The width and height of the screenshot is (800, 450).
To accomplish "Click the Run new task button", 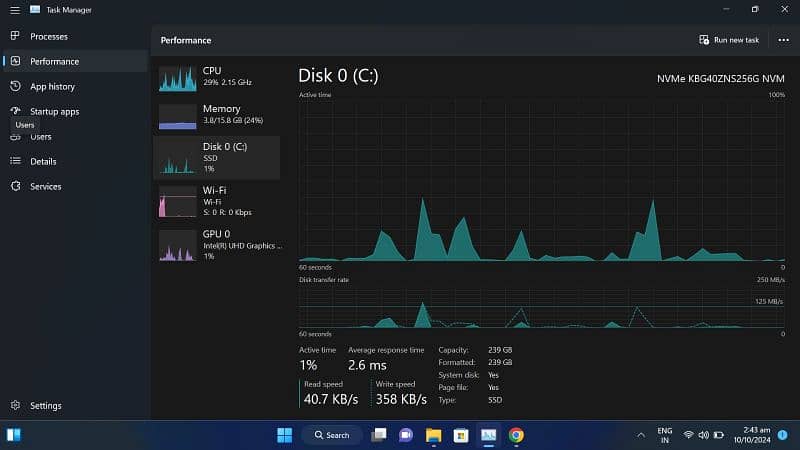I will pyautogui.click(x=729, y=40).
